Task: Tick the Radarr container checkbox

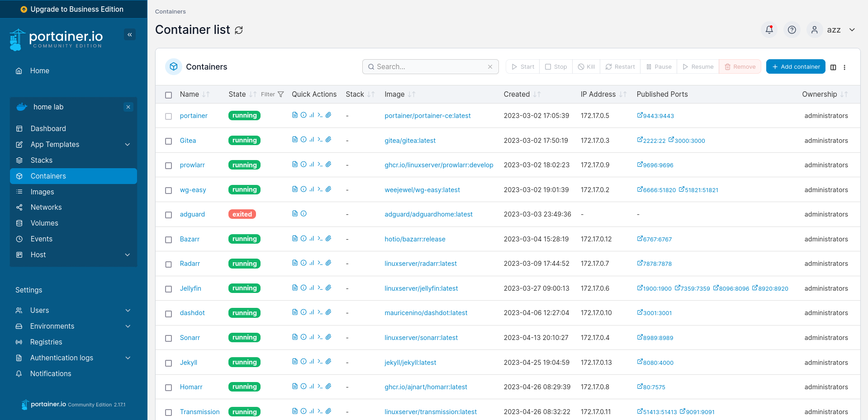Action: pyautogui.click(x=169, y=264)
